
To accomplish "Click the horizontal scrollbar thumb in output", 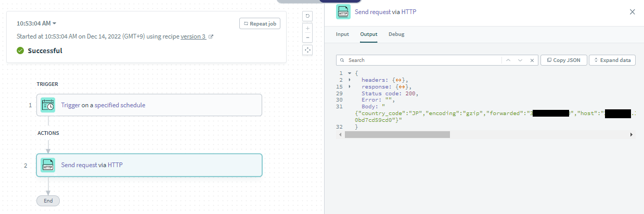I will click(397, 134).
